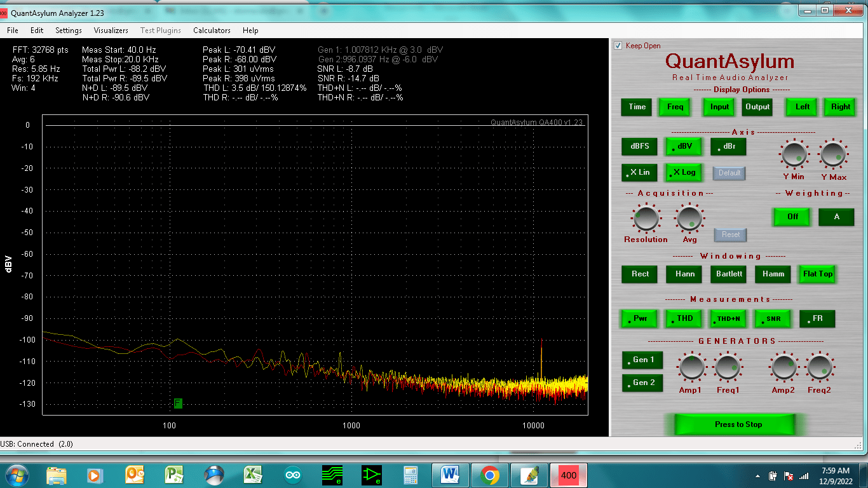Image resolution: width=868 pixels, height=488 pixels.
Task: Switch to Google Chrome in taskbar
Action: point(489,475)
